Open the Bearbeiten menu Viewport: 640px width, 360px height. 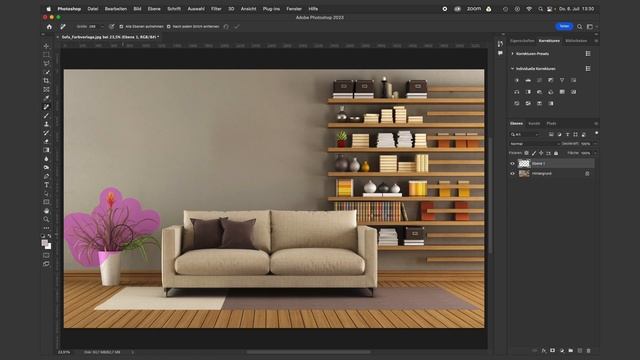tap(116, 9)
